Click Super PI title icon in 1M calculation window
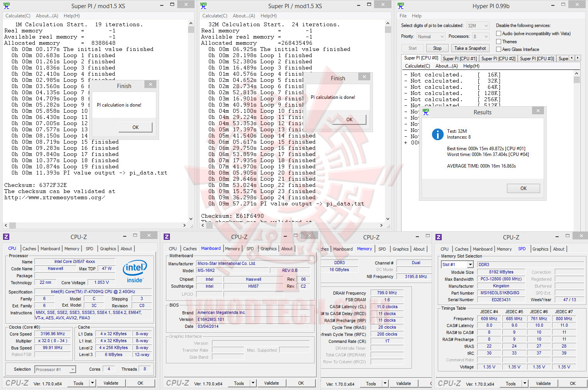This screenshot has height=390, width=588. coord(7,5)
